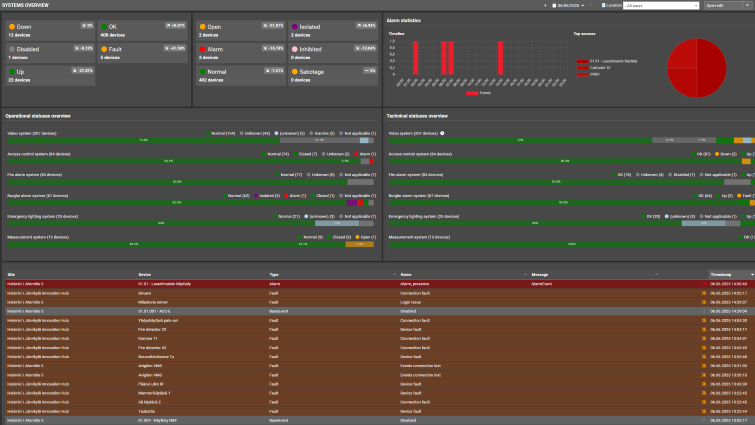Expand the arrow beside Open edit

[747, 5]
